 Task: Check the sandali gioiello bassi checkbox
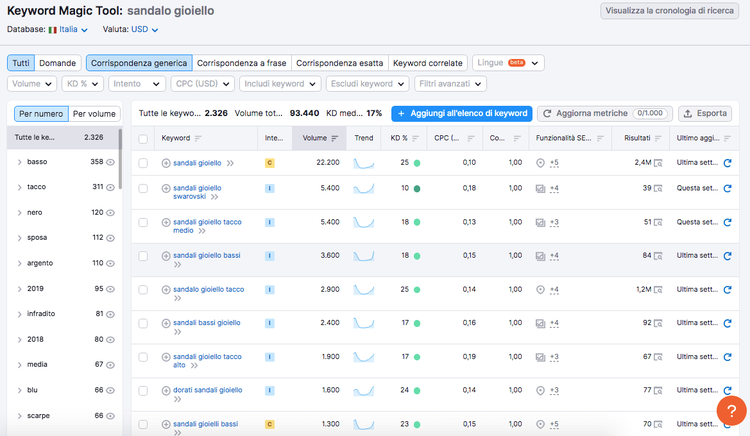(143, 256)
